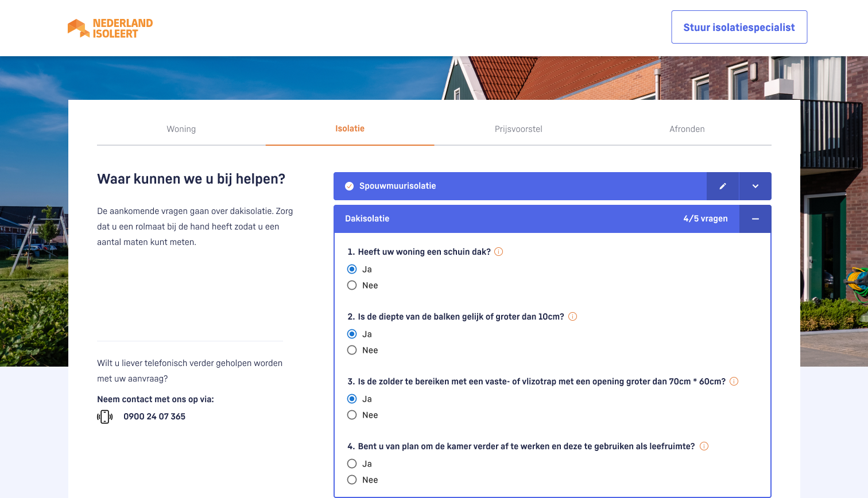Screen dimensions: 868x498
Task: Click the Stuur isolatiespecialist button
Action: click(x=739, y=27)
